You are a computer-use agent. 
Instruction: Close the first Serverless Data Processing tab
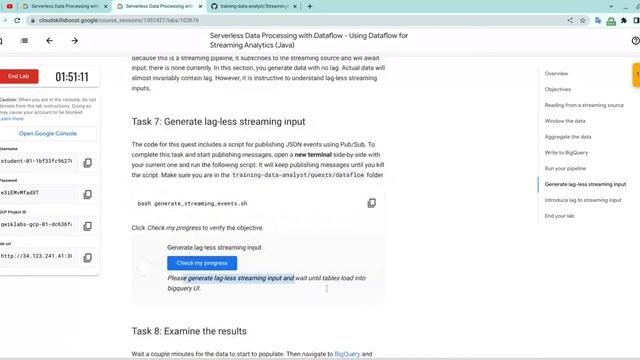coord(106,6)
